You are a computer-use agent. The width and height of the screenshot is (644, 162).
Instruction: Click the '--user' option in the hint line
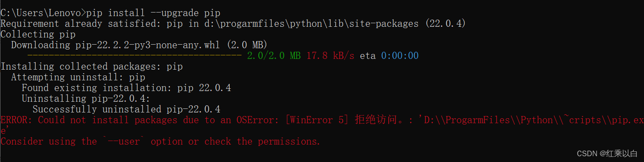tap(124, 141)
